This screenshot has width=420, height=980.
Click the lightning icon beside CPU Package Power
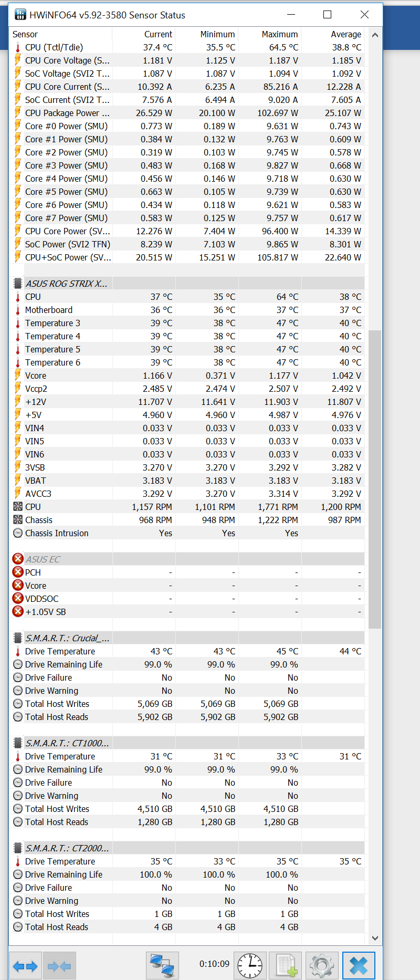(x=18, y=113)
